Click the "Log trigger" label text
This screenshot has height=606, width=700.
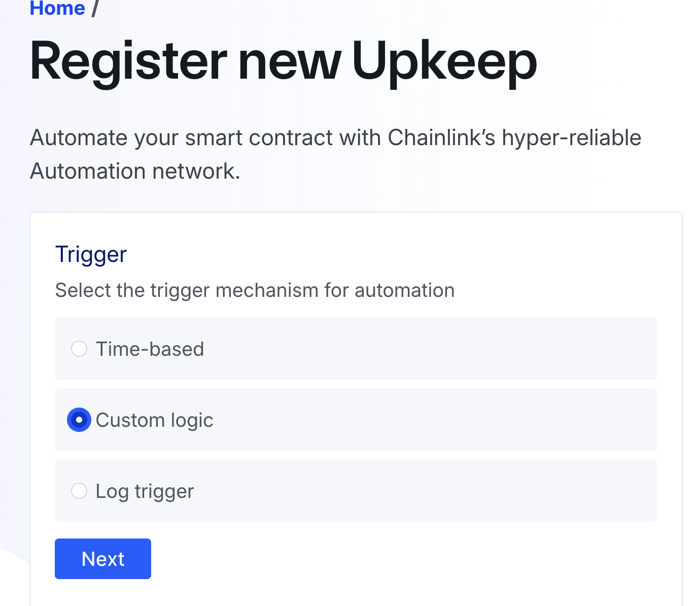pos(145,491)
